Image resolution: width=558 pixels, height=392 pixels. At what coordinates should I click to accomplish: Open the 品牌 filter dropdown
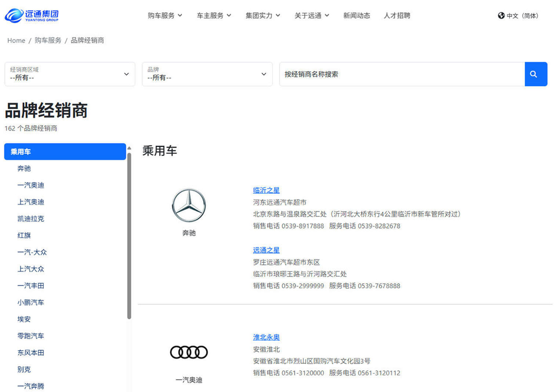207,74
